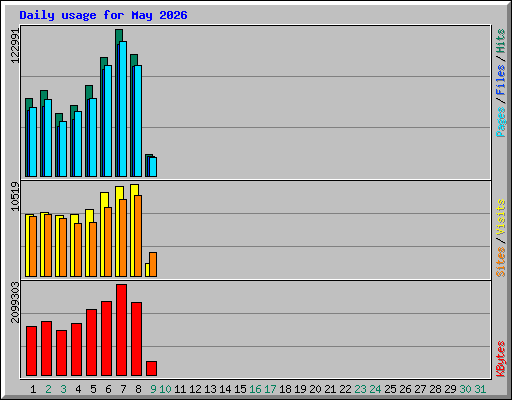Click the red KBytes bar for day 5
The image size is (512, 400).
pyautogui.click(x=91, y=343)
